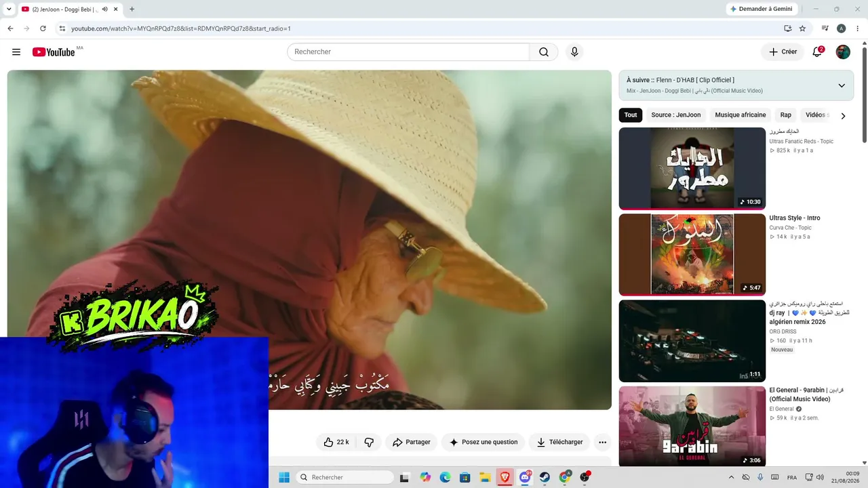868x488 pixels.
Task: Open volume control in system tray
Action: pyautogui.click(x=820, y=477)
